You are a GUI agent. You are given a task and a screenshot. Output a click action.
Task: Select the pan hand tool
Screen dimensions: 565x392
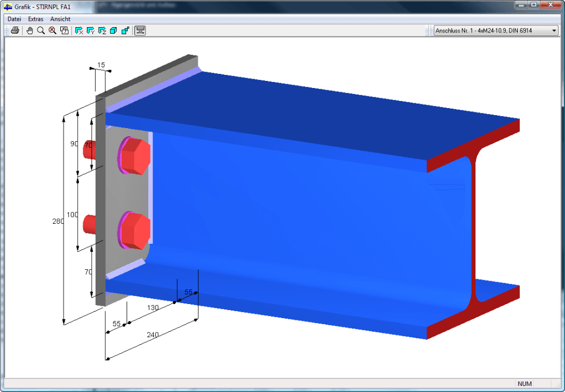coord(29,30)
